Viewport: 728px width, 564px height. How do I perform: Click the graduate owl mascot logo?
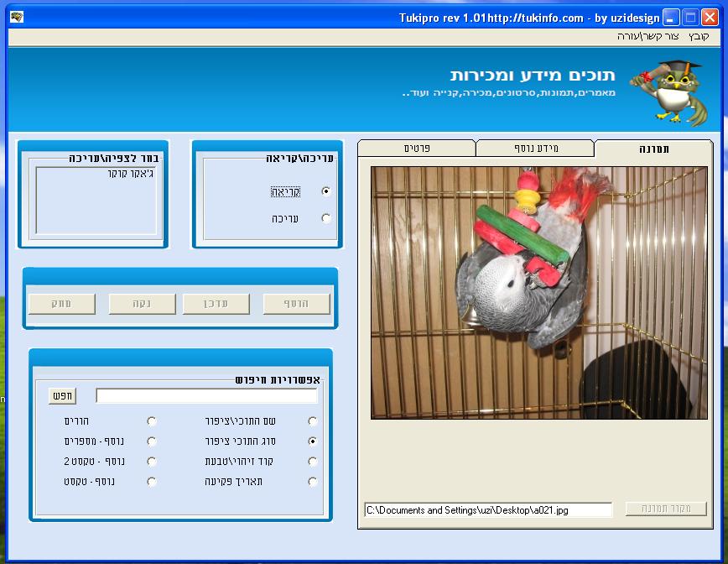pos(669,92)
